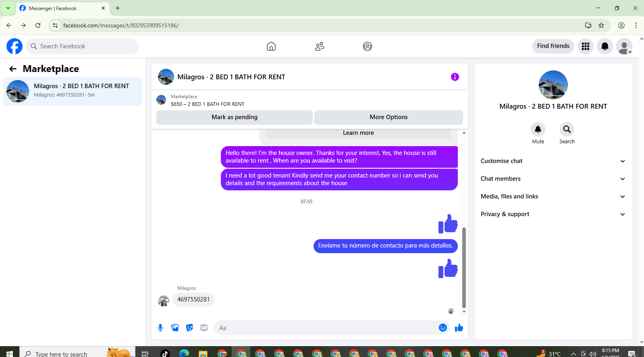The height and width of the screenshot is (357, 644).
Task: Open the Groups icon in top navigation
Action: click(x=368, y=46)
